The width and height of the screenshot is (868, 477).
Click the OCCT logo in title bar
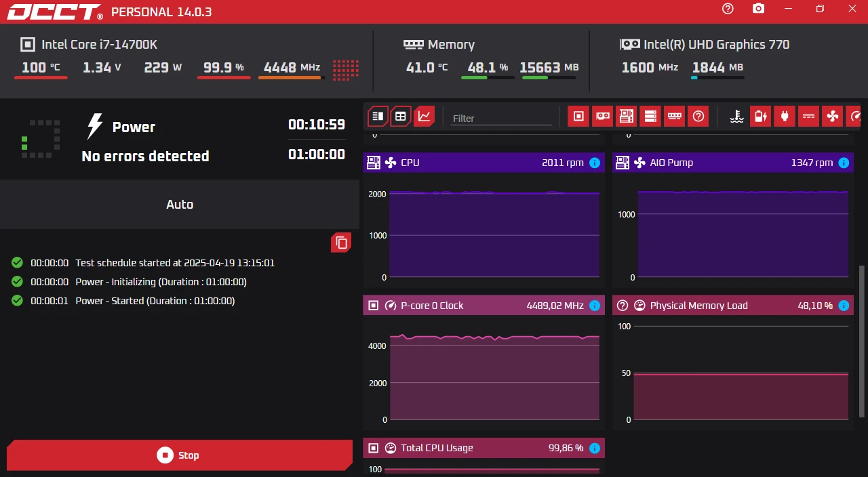pos(56,12)
